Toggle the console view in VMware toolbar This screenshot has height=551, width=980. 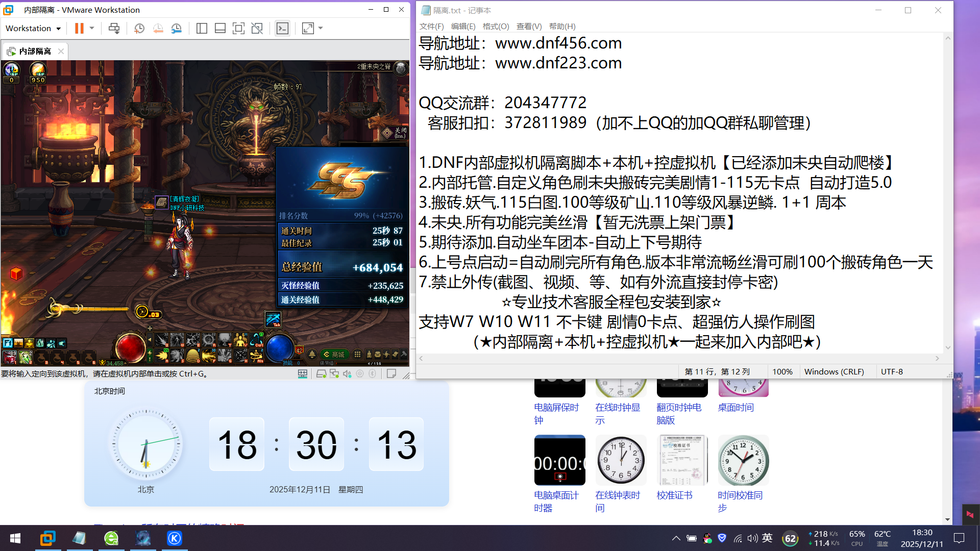[x=282, y=29]
